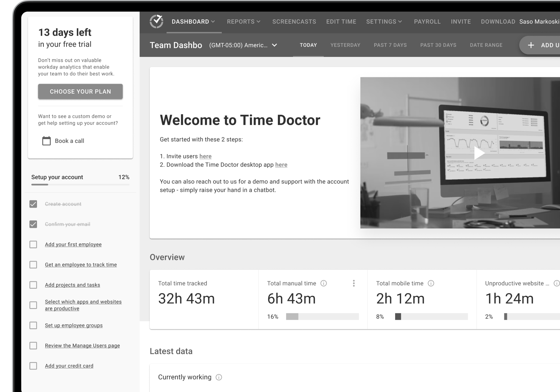Viewport: 560px width, 392px height.
Task: Toggle the Create account checkbox
Action: pyautogui.click(x=33, y=204)
